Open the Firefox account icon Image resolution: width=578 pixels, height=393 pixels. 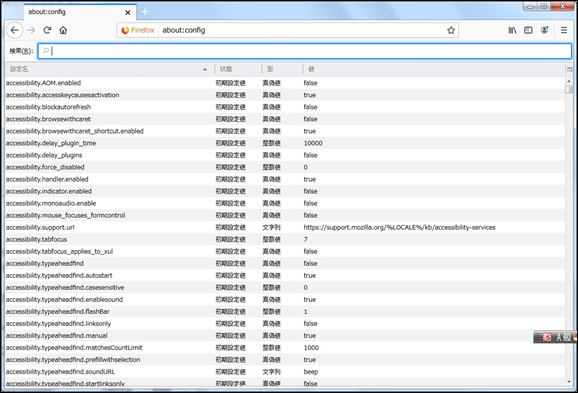(544, 30)
